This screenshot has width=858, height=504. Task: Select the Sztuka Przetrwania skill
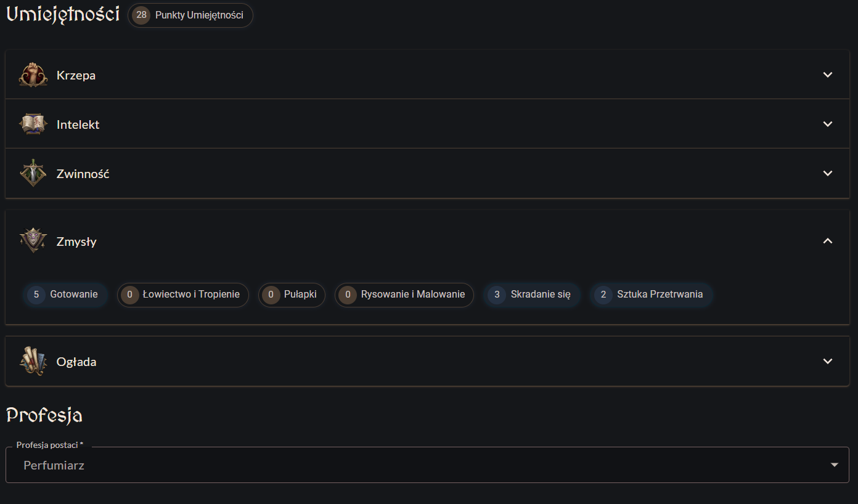click(x=660, y=295)
